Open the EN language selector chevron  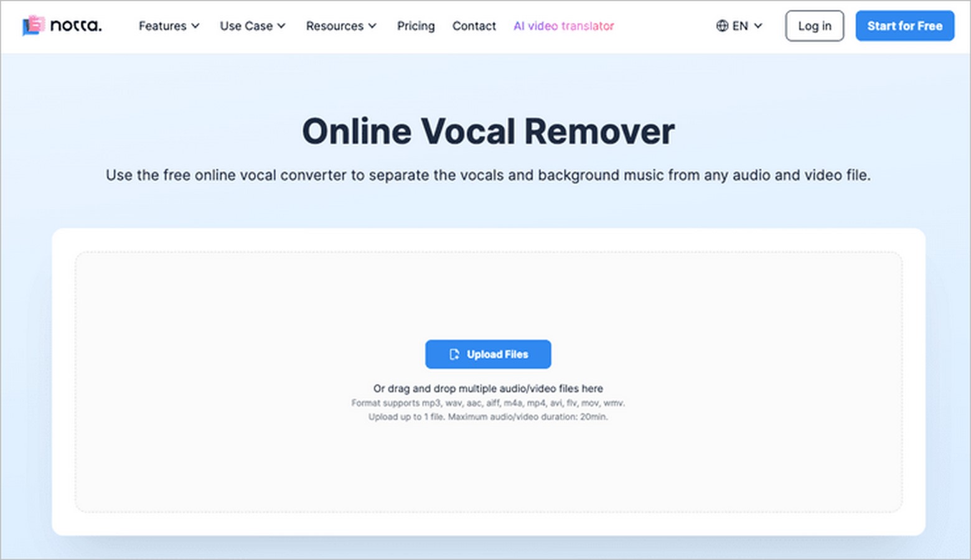[x=758, y=26]
